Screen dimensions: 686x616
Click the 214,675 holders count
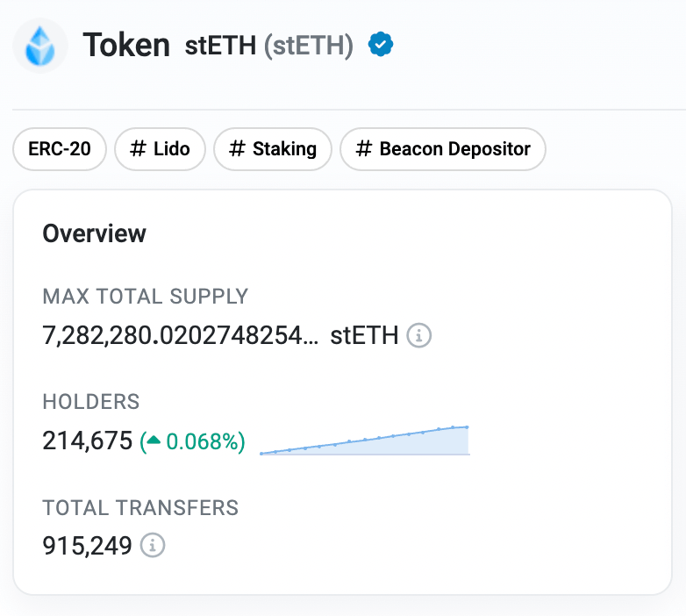[87, 441]
